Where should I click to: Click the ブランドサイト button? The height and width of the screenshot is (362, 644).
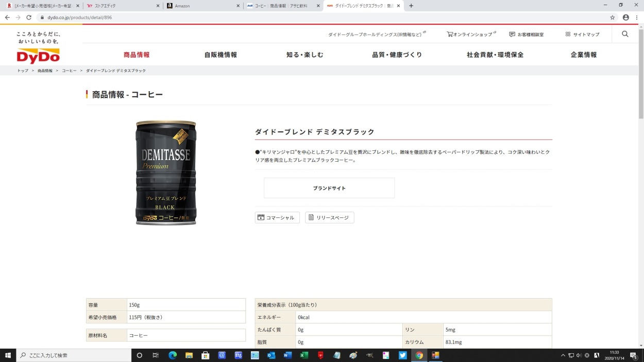(329, 188)
